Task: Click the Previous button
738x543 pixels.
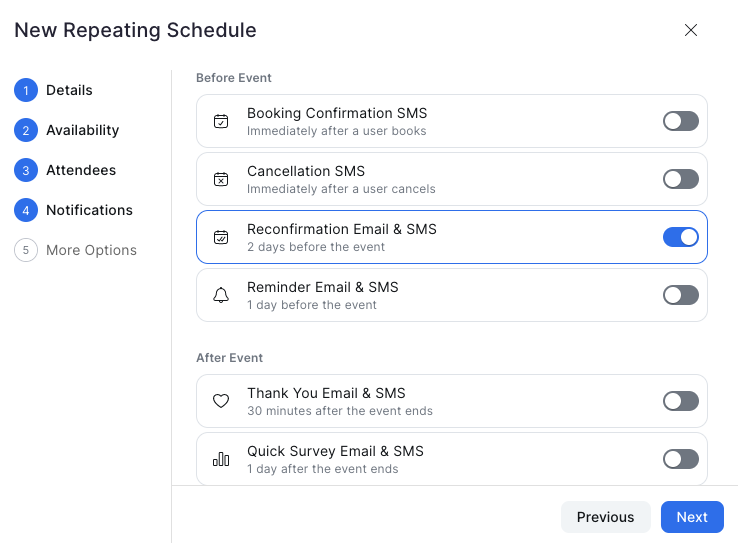Action: [605, 517]
